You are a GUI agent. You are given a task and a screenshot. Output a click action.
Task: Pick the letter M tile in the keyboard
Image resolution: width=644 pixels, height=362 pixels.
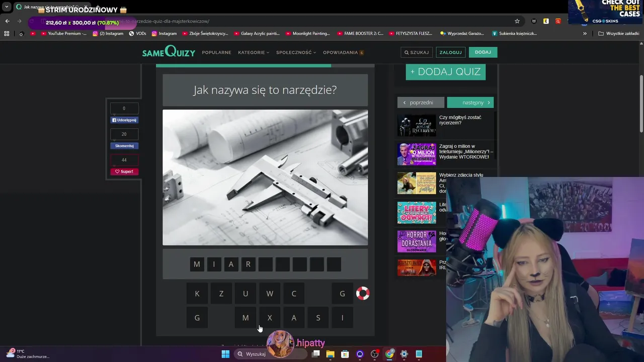pos(246,317)
